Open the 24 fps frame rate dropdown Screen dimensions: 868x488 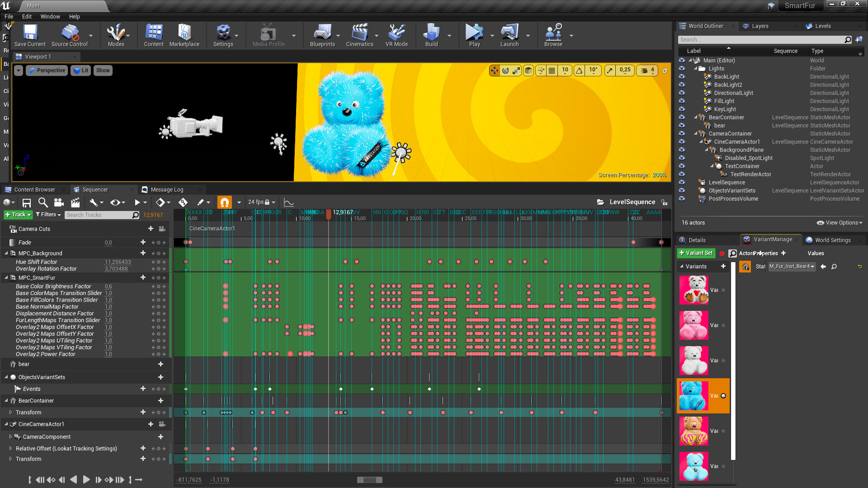(x=261, y=202)
